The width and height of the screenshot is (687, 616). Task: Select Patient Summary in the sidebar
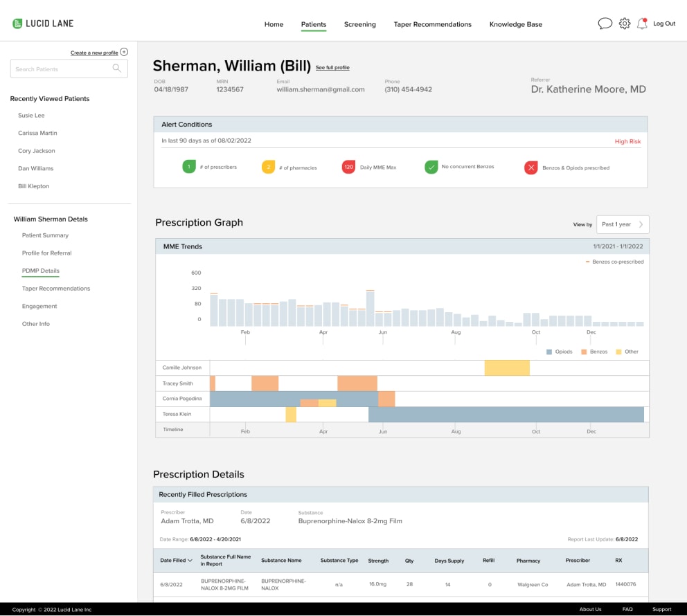tap(45, 235)
